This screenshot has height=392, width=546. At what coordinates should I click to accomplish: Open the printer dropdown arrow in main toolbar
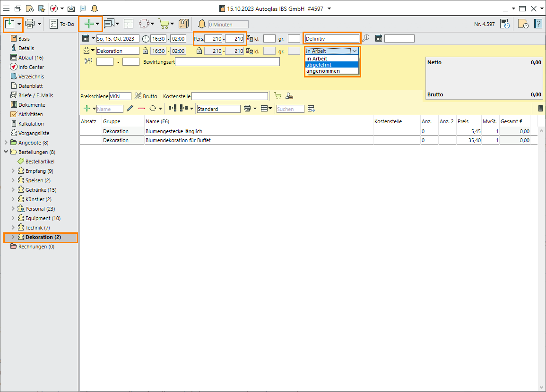pos(40,24)
